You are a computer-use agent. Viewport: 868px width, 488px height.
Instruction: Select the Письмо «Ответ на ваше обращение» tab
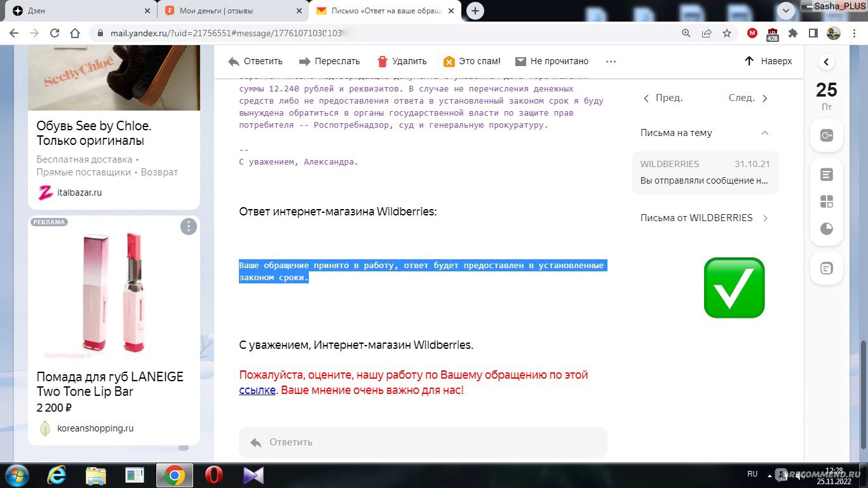386,11
